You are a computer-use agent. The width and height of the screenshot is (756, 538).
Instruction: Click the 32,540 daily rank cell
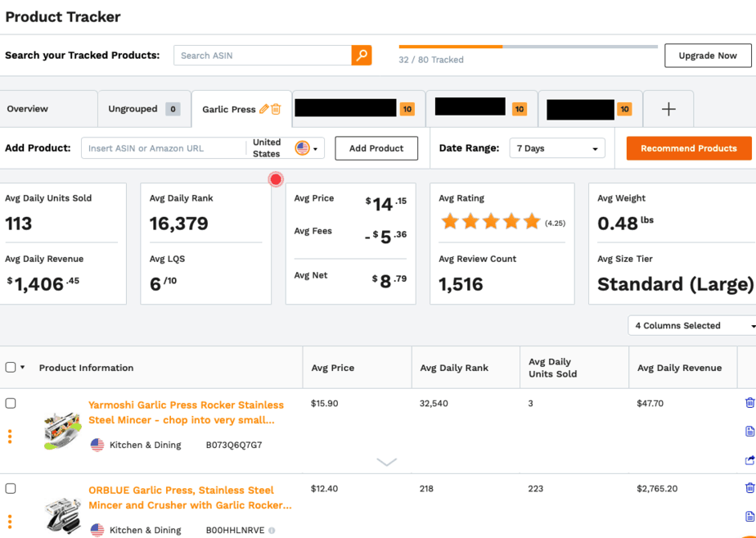click(434, 404)
